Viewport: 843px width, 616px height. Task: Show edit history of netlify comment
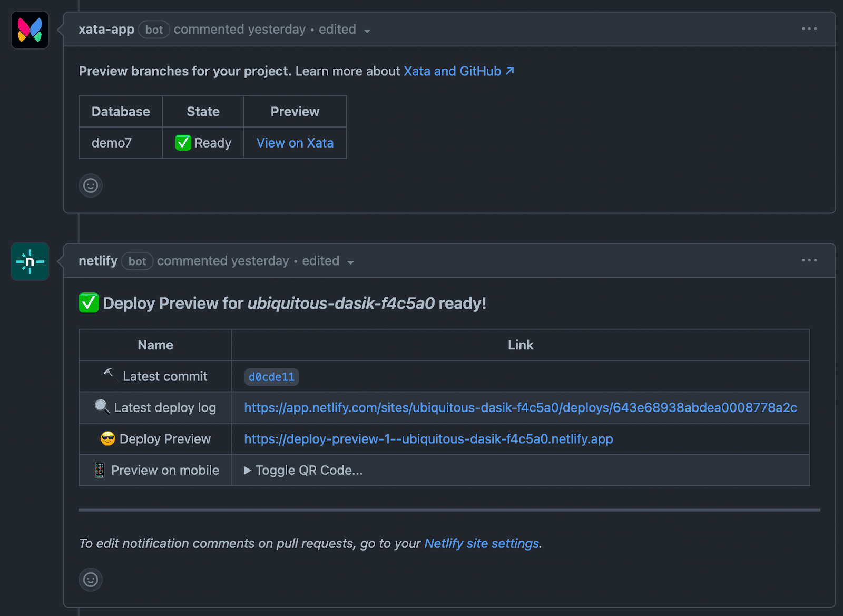pos(328,261)
